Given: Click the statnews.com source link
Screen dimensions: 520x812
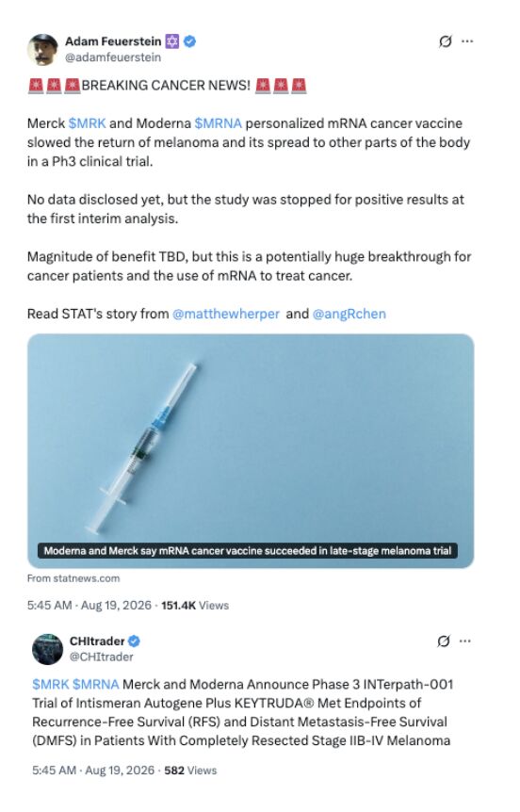Looking at the screenshot, I should click(x=73, y=578).
